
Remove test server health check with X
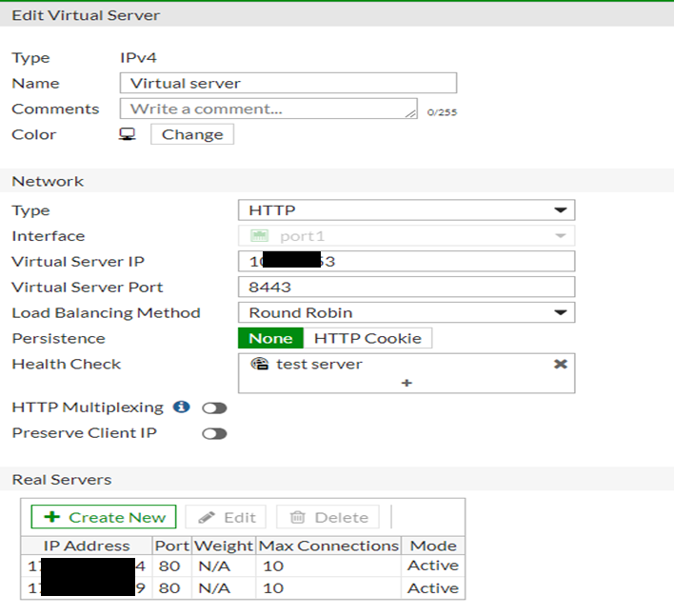point(561,364)
